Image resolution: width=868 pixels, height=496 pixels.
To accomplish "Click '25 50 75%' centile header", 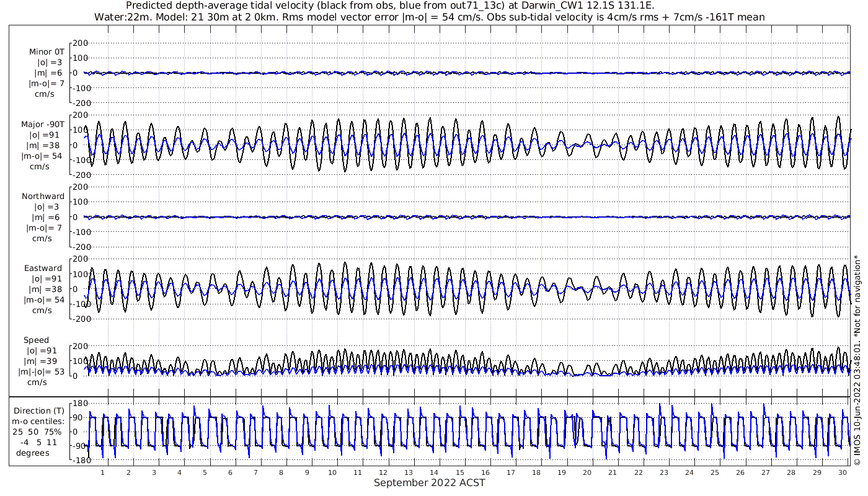I will coord(38,432).
